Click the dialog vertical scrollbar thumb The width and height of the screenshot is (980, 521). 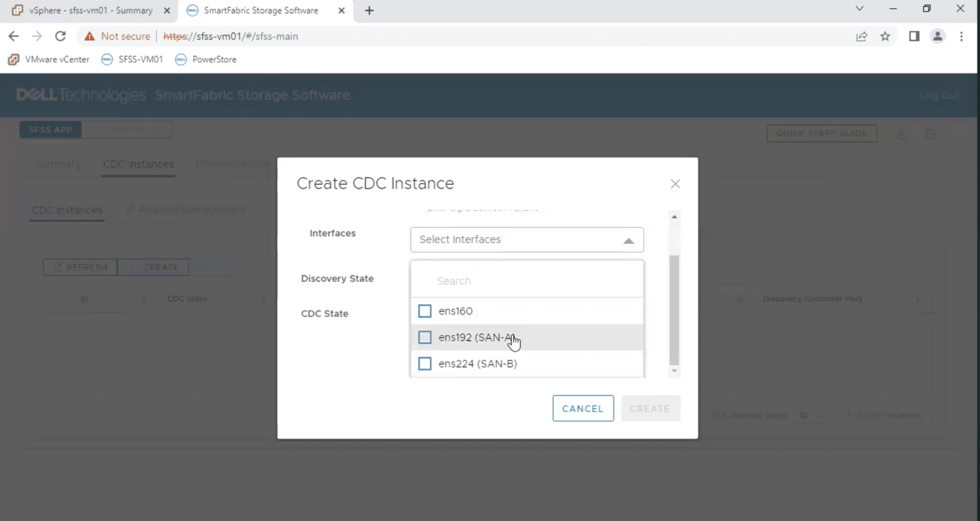coord(674,309)
